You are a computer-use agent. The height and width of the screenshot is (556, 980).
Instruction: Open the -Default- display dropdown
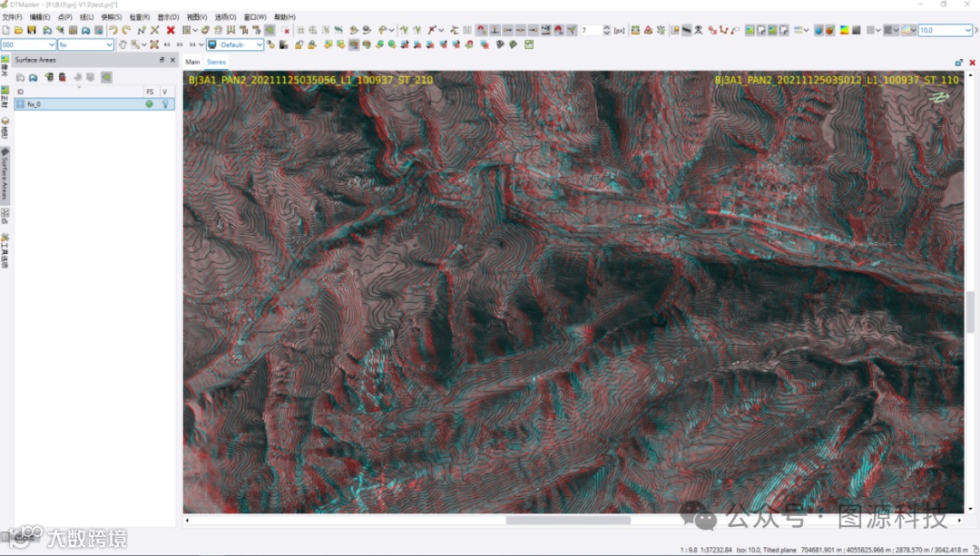click(x=235, y=45)
